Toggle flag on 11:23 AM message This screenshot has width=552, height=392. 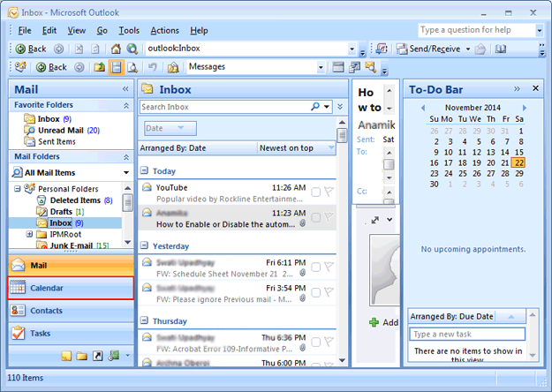coord(329,217)
